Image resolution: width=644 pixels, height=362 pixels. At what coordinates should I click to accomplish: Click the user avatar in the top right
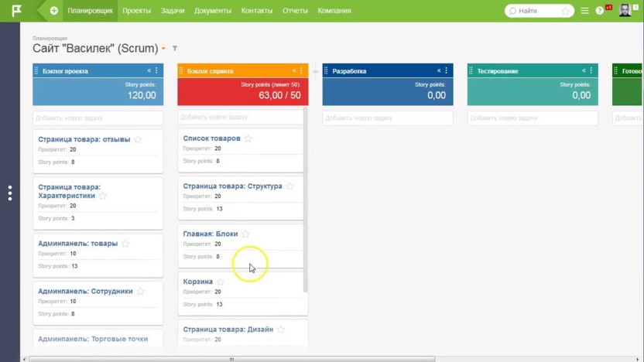pyautogui.click(x=625, y=10)
